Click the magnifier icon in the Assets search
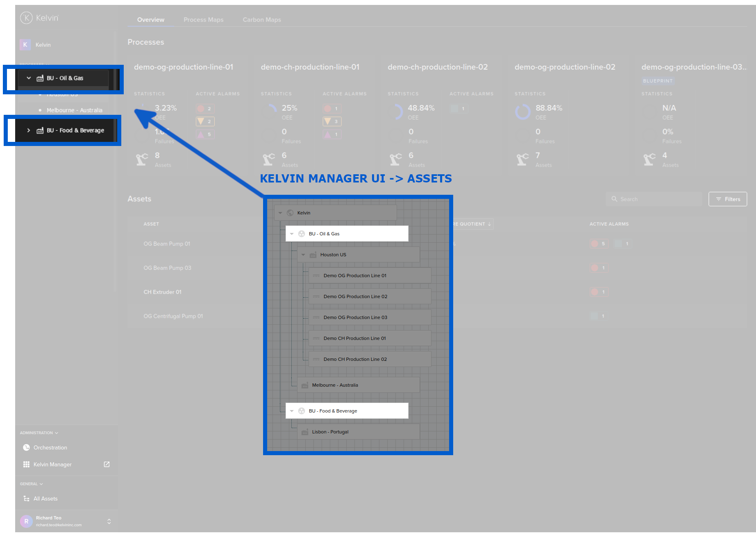This screenshot has width=756, height=538. coord(614,199)
